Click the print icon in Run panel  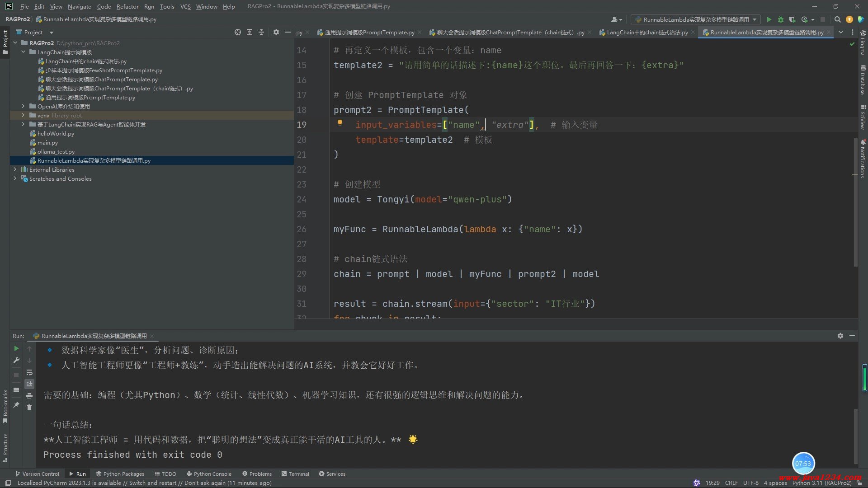click(29, 396)
